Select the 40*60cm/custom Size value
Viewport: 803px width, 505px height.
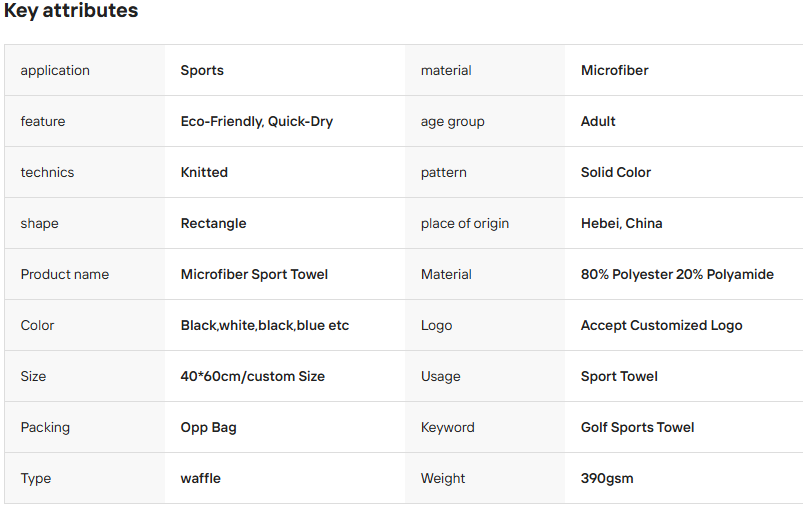(252, 376)
